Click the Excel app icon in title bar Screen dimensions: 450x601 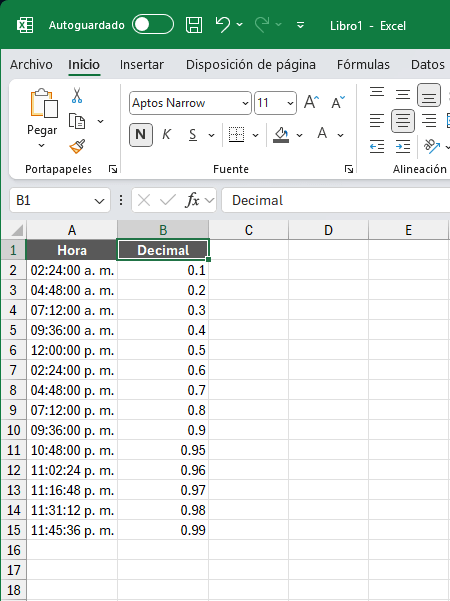25,25
